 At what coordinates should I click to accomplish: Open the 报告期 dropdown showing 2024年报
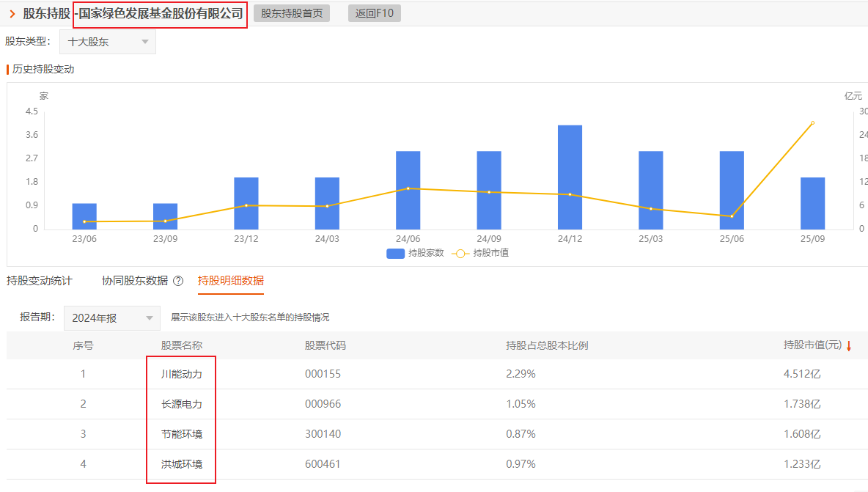click(112, 318)
